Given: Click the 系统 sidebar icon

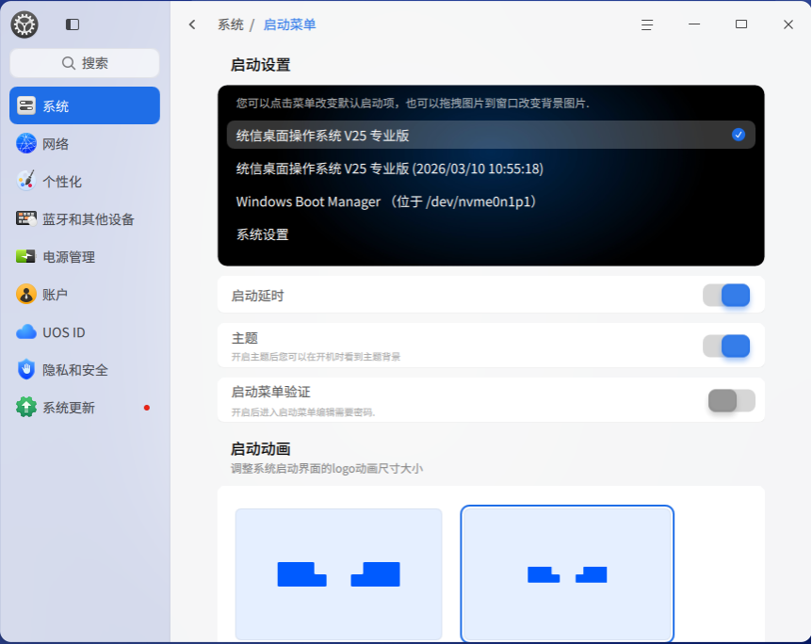Looking at the screenshot, I should [25, 105].
